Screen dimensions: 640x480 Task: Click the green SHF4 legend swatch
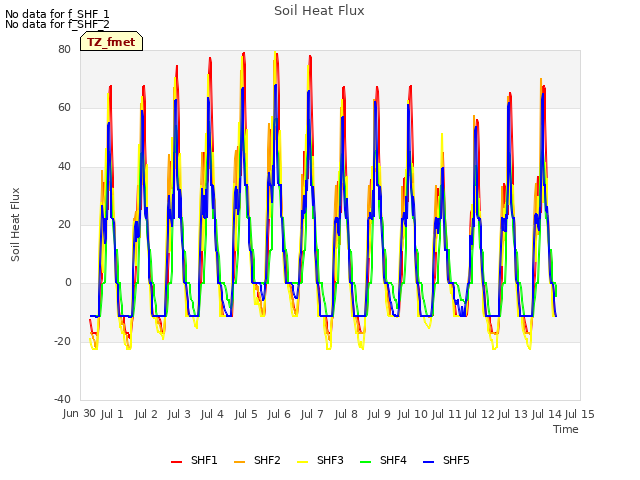click(366, 462)
